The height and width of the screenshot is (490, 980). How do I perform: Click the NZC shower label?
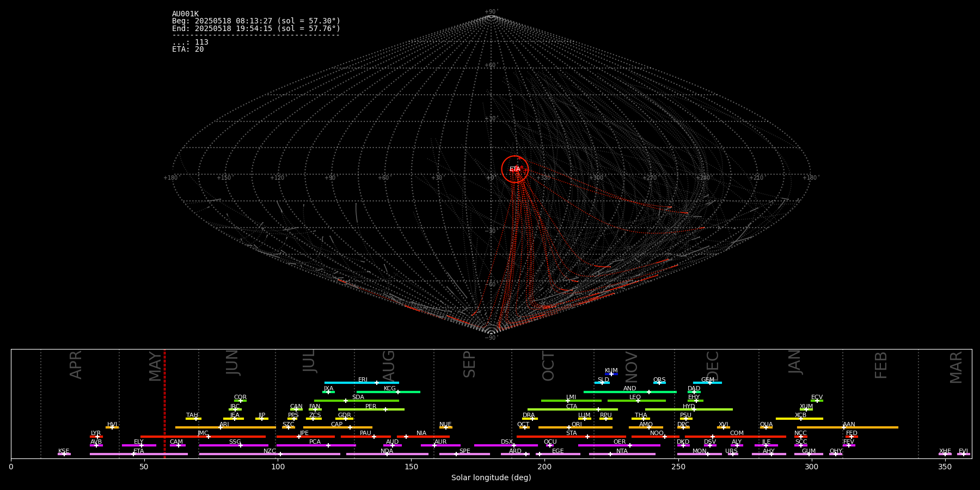[x=269, y=451]
